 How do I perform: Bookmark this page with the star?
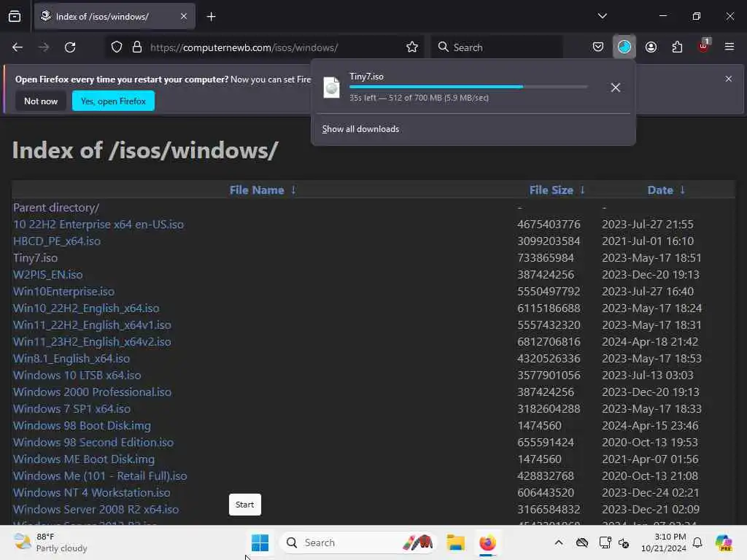(412, 47)
